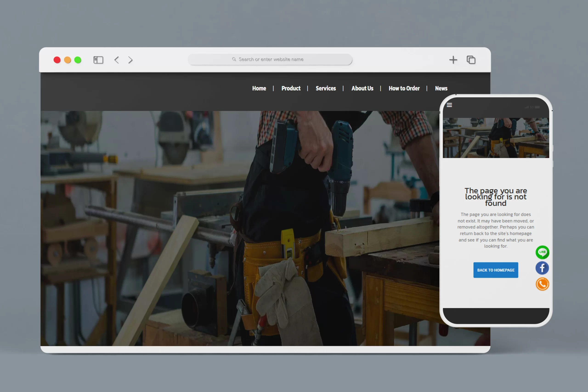Open the LINE chat icon
Image resolution: width=588 pixels, height=392 pixels.
click(542, 252)
